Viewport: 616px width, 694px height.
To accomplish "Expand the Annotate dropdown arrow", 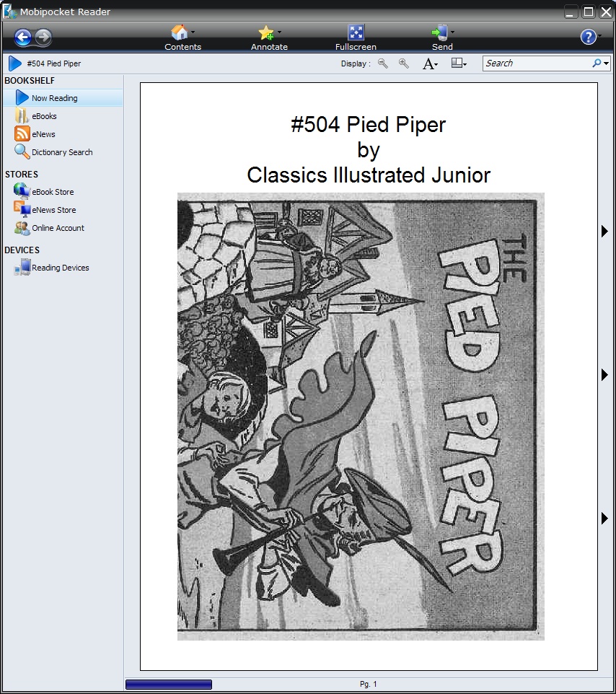I will (279, 32).
